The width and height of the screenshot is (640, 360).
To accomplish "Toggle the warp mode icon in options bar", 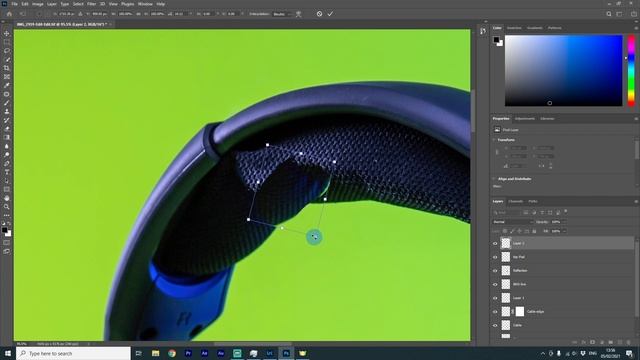I will tap(299, 14).
